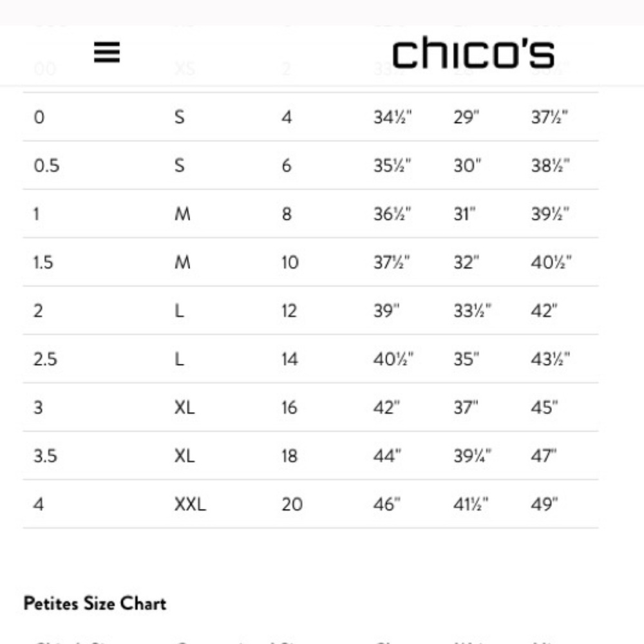
Task: Open the hamburger menu
Action: click(x=107, y=52)
